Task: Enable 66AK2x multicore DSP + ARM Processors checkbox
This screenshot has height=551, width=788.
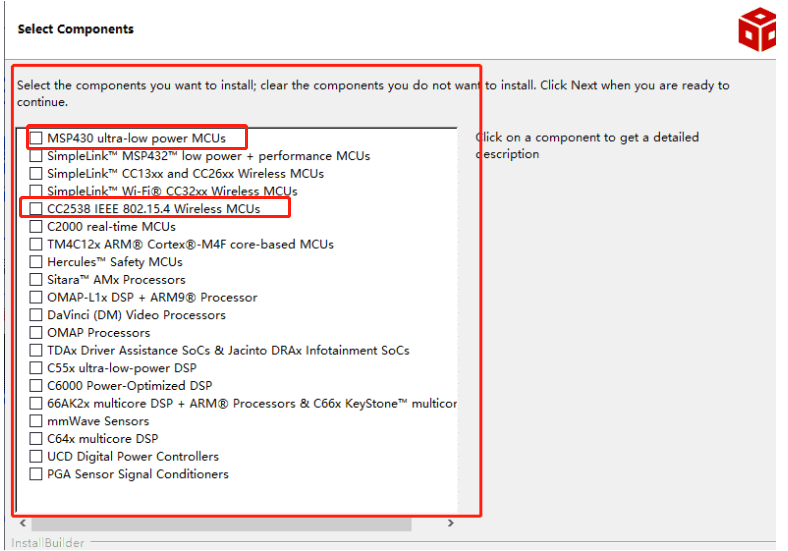Action: coord(36,403)
